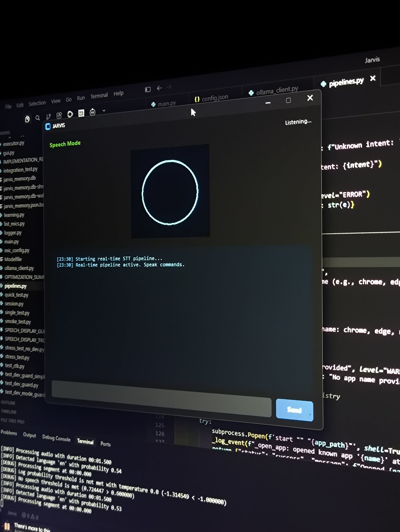The image size is (400, 532).
Task: Open the Help menu
Action: pos(118,93)
